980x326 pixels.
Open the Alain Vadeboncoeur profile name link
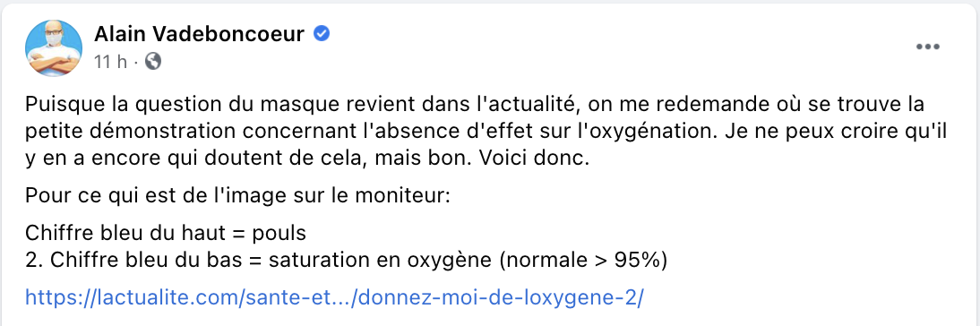click(200, 34)
